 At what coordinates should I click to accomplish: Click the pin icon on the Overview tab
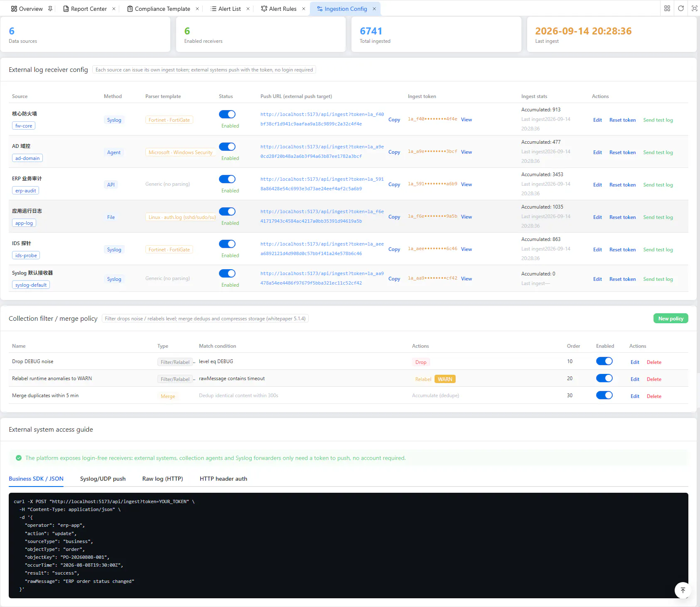[50, 9]
